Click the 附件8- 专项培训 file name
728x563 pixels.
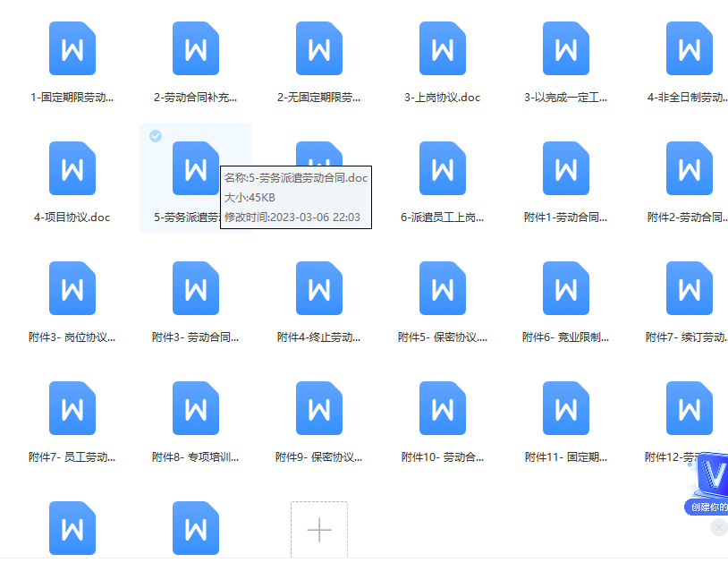click(196, 457)
